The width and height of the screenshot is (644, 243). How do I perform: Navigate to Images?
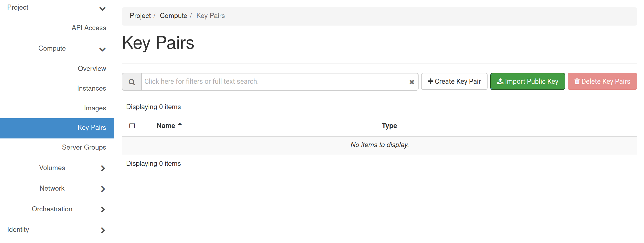point(95,108)
